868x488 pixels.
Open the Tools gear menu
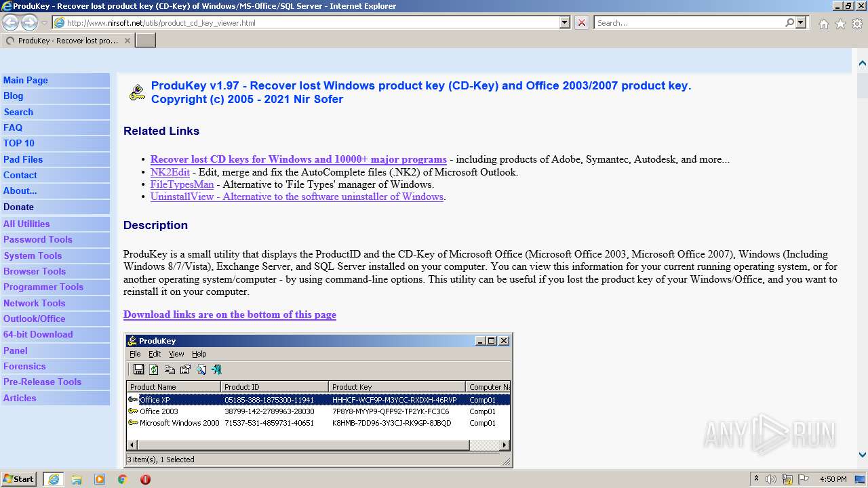pyautogui.click(x=857, y=24)
